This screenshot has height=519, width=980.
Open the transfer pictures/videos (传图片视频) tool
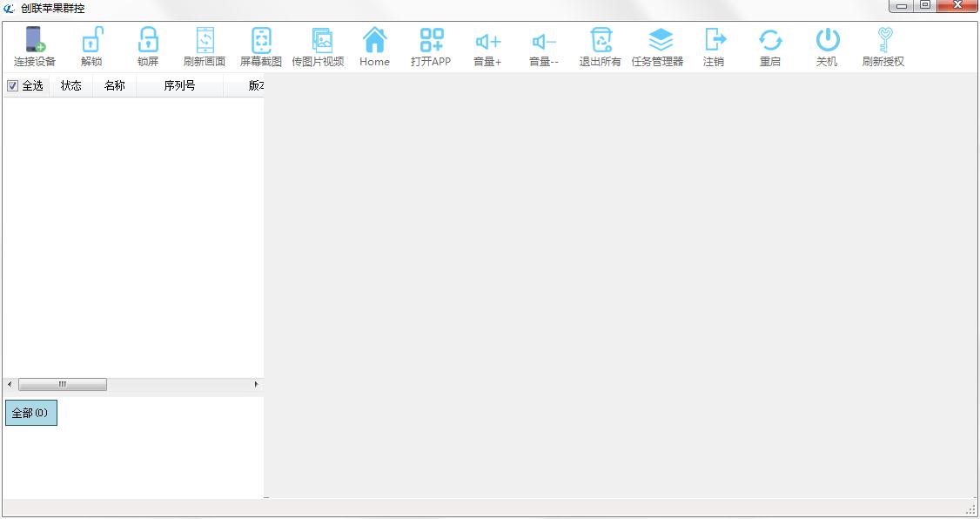(x=319, y=47)
